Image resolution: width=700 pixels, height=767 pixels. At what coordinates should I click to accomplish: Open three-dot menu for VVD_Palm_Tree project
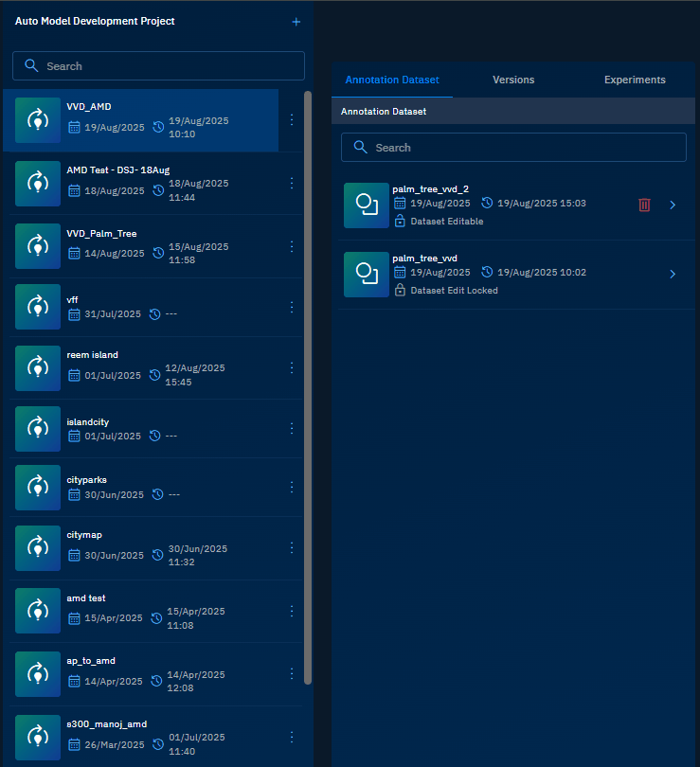pos(292,246)
